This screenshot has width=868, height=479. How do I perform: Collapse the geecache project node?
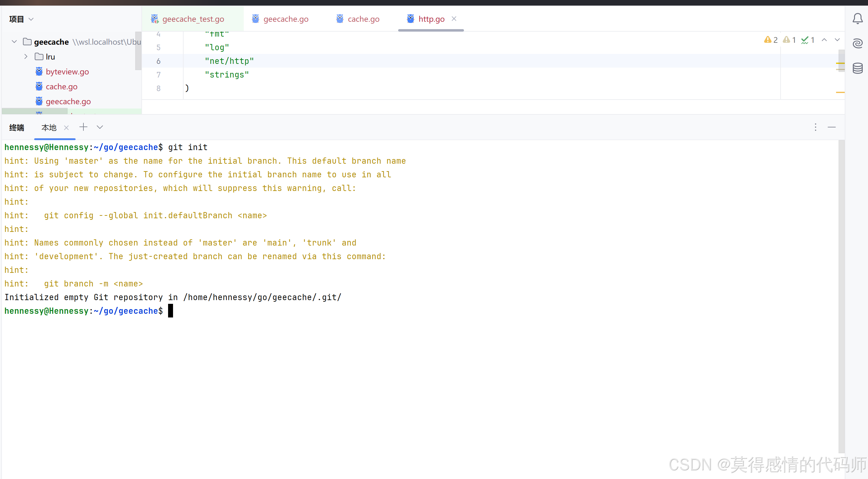click(14, 42)
